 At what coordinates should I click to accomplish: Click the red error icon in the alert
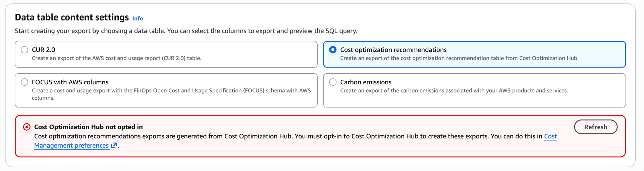point(27,127)
